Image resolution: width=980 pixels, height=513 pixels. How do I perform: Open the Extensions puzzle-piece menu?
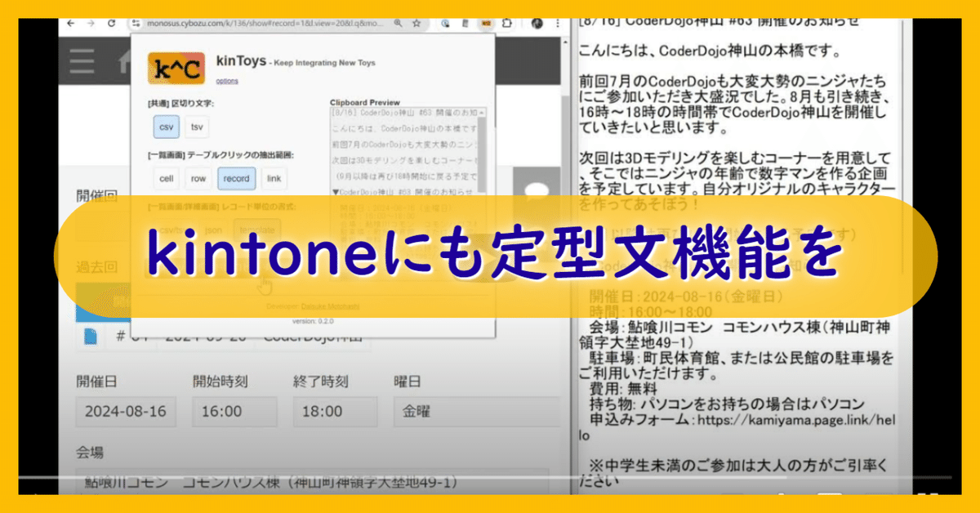(x=506, y=24)
